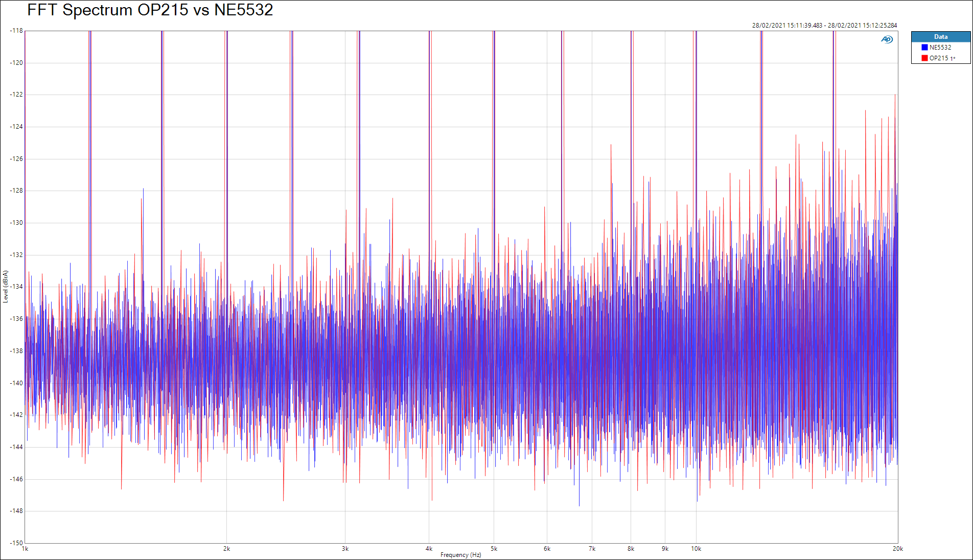Image resolution: width=973 pixels, height=560 pixels.
Task: Click the Data legend header
Action: [x=940, y=37]
